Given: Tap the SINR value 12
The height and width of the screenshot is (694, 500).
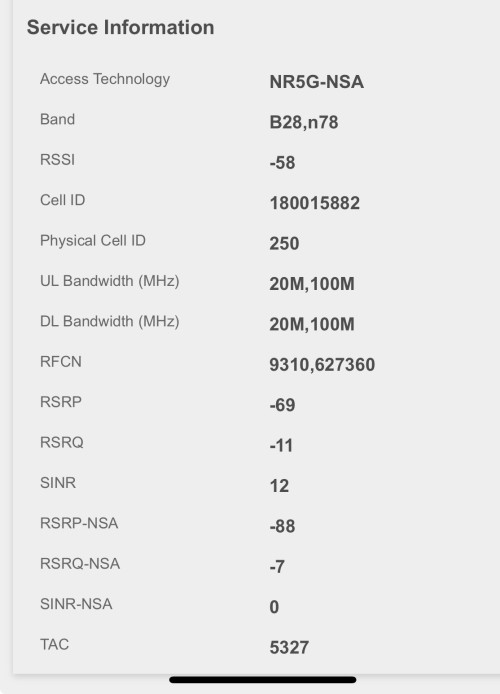Looking at the screenshot, I should pos(279,486).
